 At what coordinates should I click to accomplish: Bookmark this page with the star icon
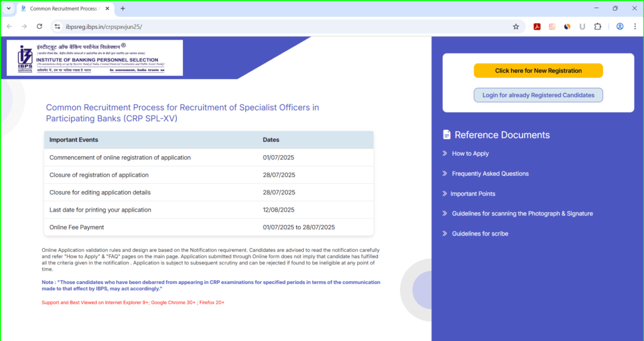pyautogui.click(x=516, y=26)
